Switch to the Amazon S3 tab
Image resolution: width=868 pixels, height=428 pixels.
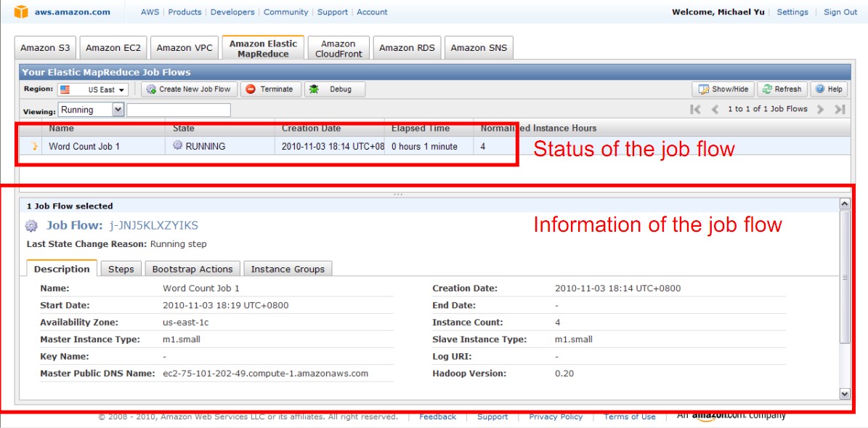[x=45, y=48]
